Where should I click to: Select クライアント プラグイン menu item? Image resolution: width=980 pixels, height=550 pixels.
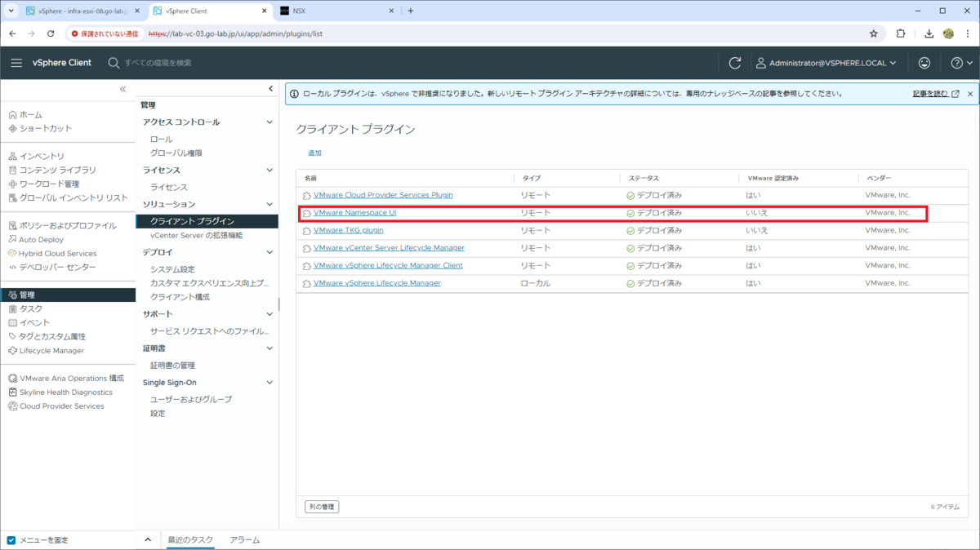(x=207, y=221)
